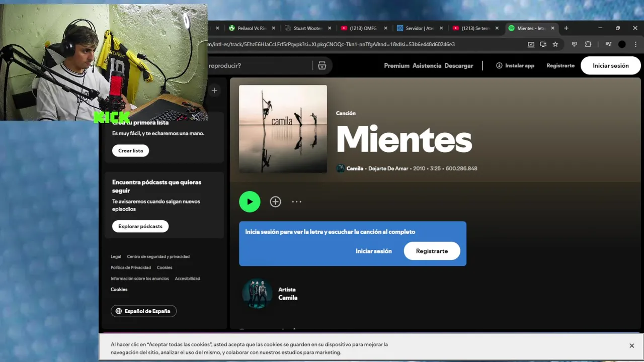Open Español de España language selector
This screenshot has width=644, height=362.
click(143, 311)
